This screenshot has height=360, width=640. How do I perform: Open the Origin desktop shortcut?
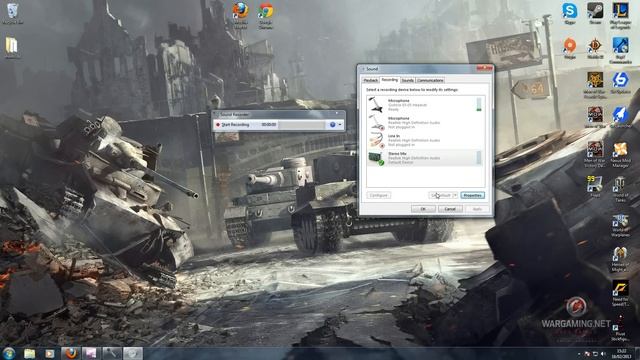pyautogui.click(x=570, y=48)
